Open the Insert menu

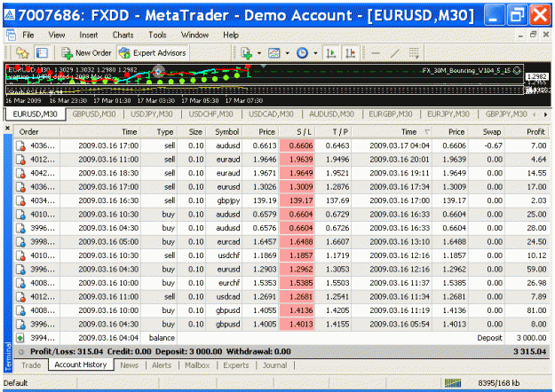pos(89,35)
